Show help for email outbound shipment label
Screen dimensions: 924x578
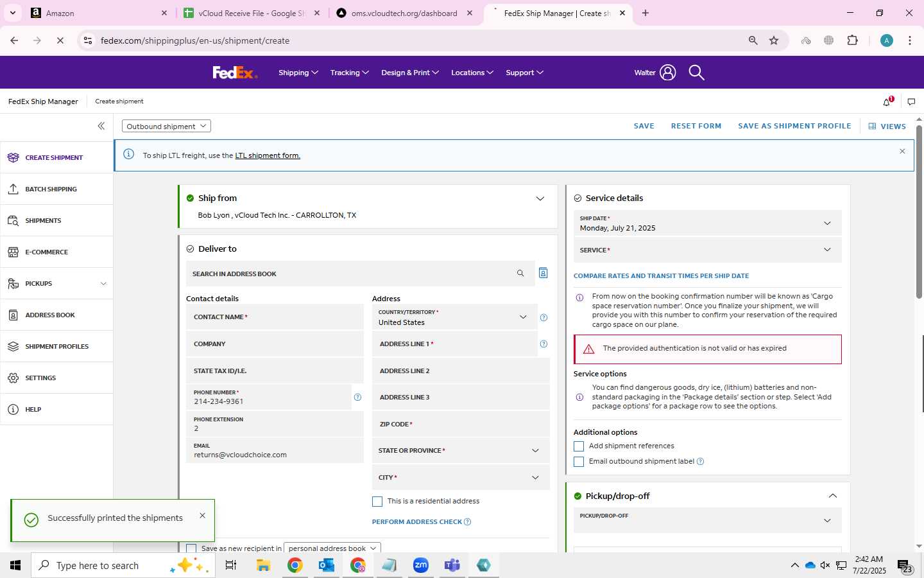pyautogui.click(x=700, y=461)
